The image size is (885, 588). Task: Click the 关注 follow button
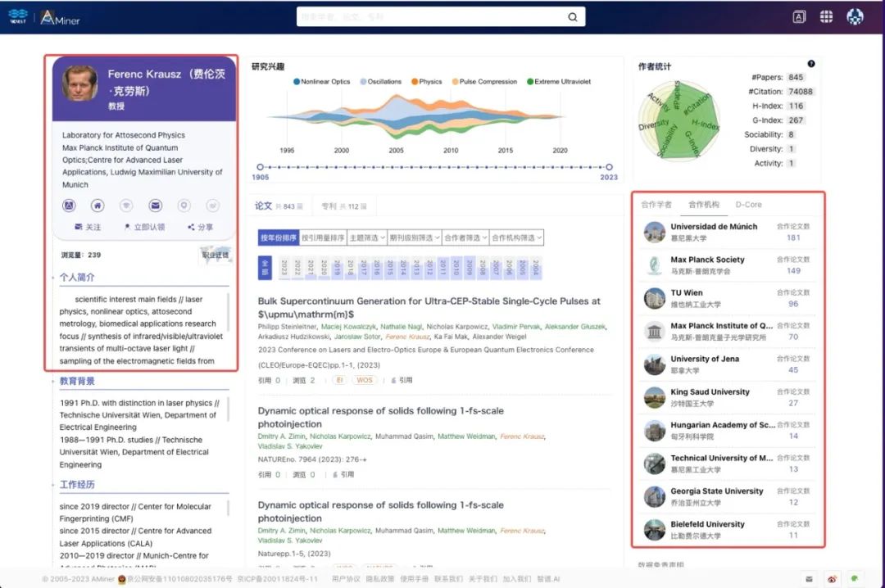(88, 227)
